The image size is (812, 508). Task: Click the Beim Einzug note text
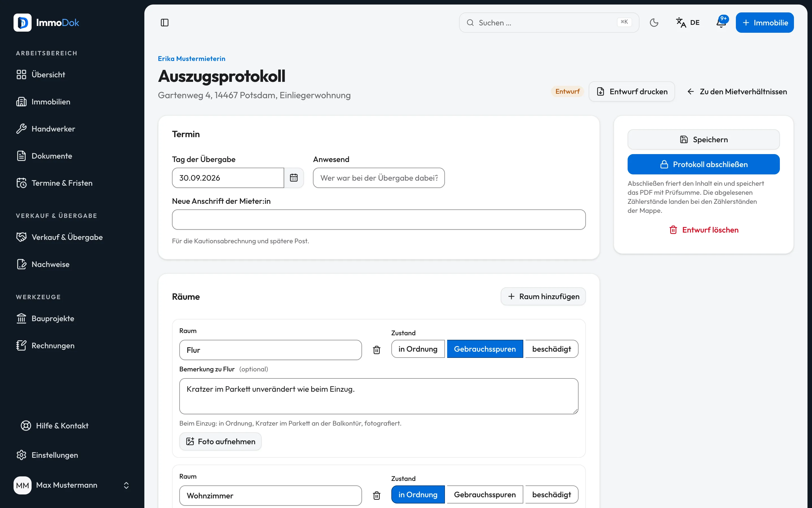[290, 423]
